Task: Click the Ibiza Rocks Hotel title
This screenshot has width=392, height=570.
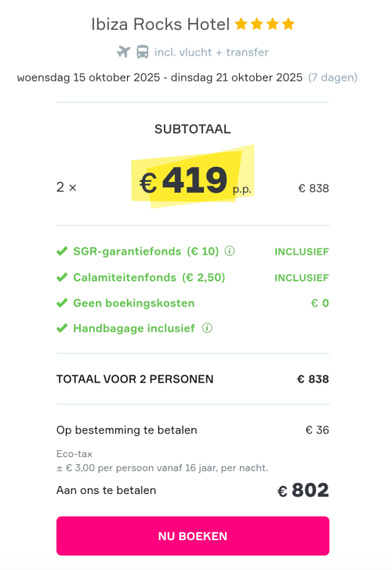Action: pos(161,24)
